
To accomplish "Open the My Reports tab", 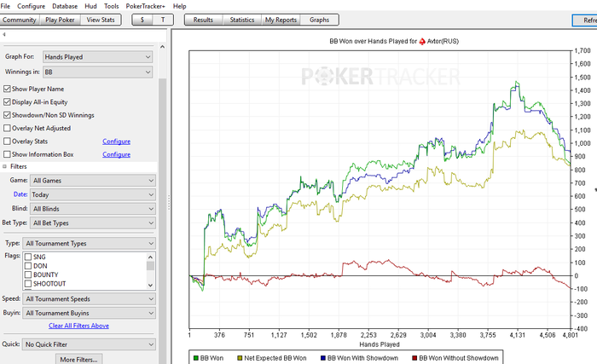I will [x=281, y=20].
